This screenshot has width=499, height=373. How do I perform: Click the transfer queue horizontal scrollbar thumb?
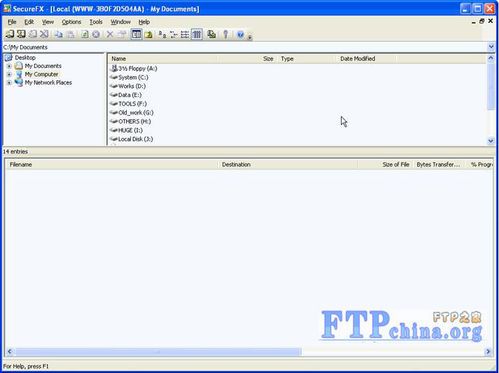158,351
